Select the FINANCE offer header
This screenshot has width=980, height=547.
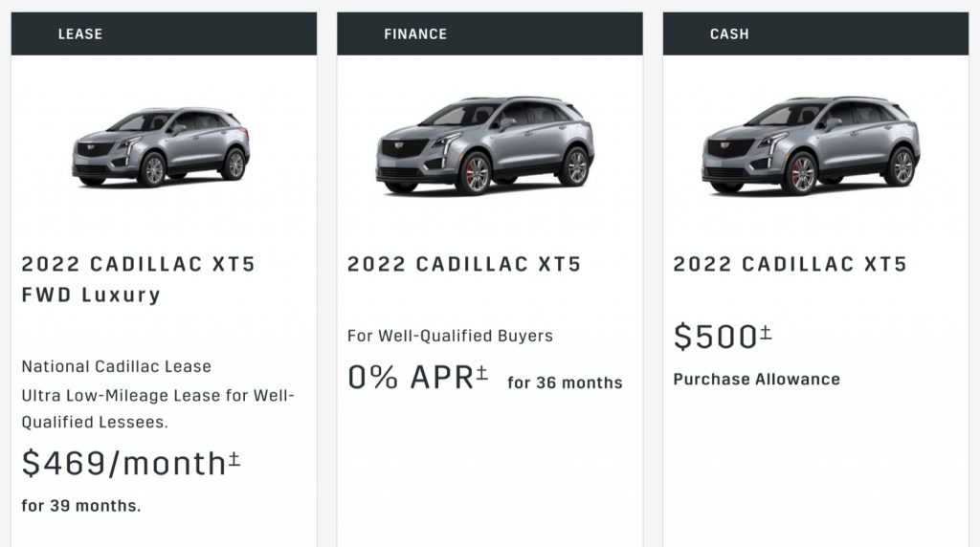(x=489, y=33)
